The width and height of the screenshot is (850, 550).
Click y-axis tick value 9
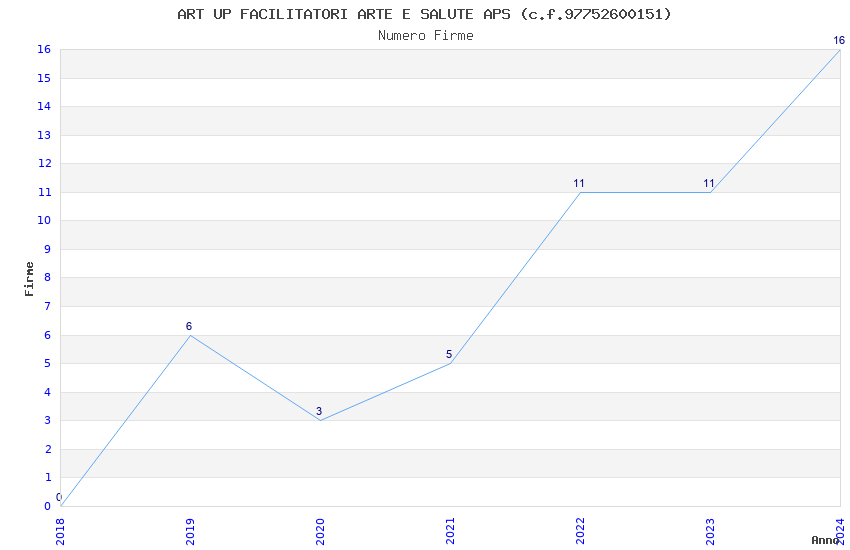(48, 250)
